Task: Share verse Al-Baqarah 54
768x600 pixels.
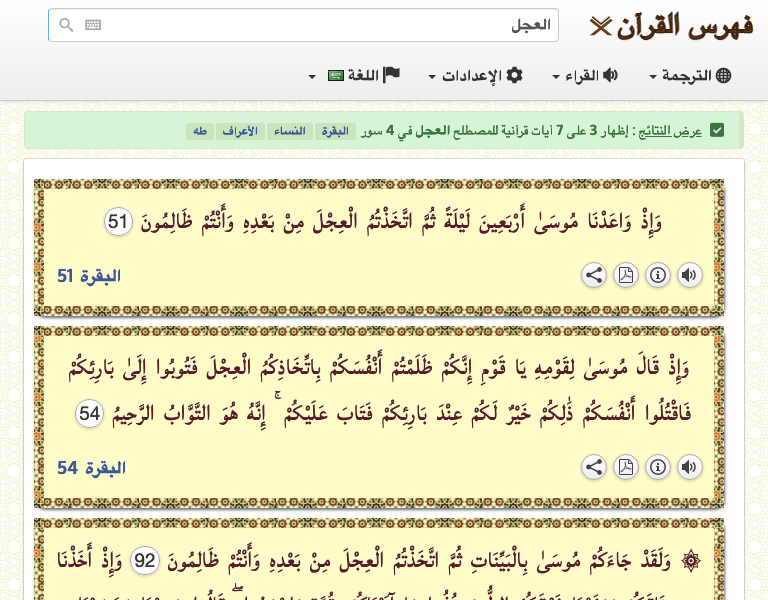Action: click(593, 467)
